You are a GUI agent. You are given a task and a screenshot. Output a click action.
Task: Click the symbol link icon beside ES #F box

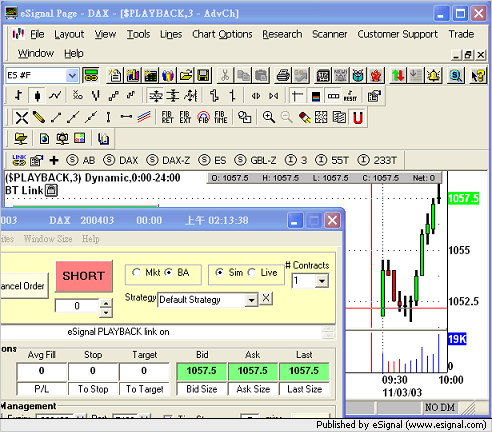[x=91, y=75]
